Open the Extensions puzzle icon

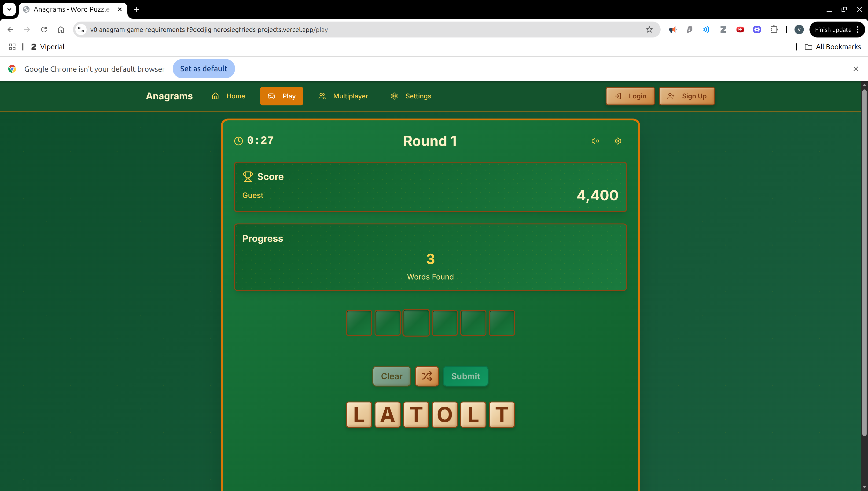click(x=774, y=30)
